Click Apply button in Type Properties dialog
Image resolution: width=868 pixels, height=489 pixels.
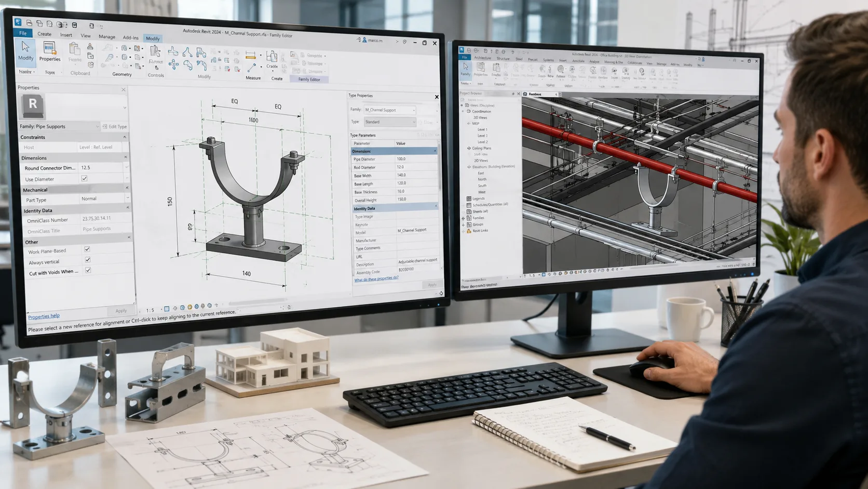tap(432, 285)
